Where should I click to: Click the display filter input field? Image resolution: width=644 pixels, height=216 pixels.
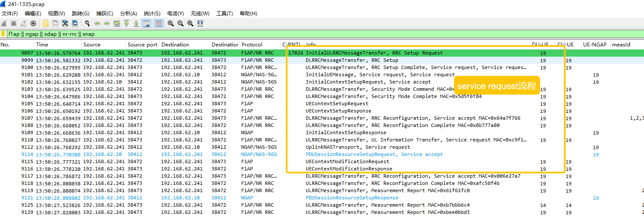point(298,34)
